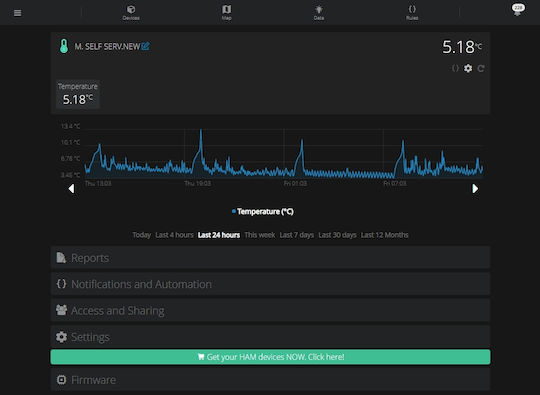The image size is (540, 395).
Task: Select the Last 4 hours range
Action: [x=174, y=235]
